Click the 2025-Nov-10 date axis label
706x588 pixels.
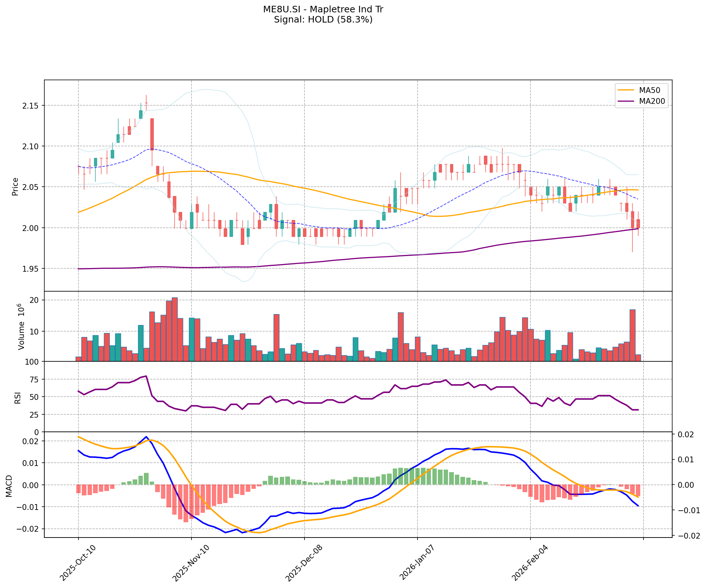point(190,563)
